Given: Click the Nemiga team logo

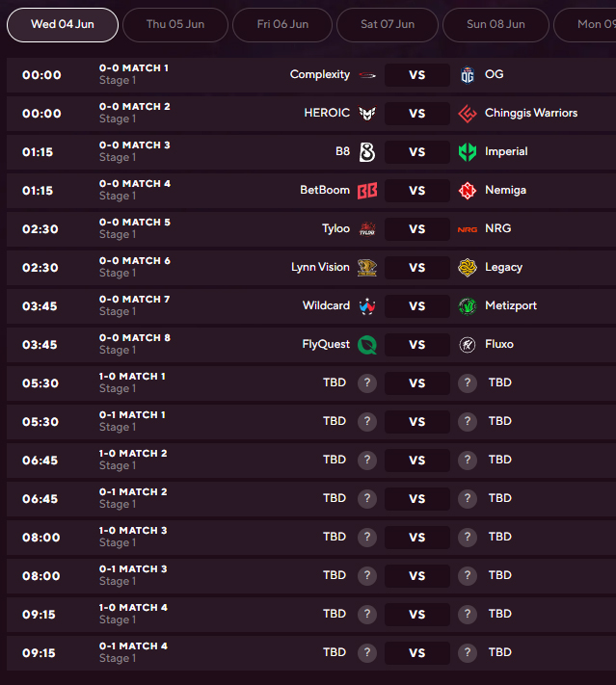Looking at the screenshot, I should 468,191.
